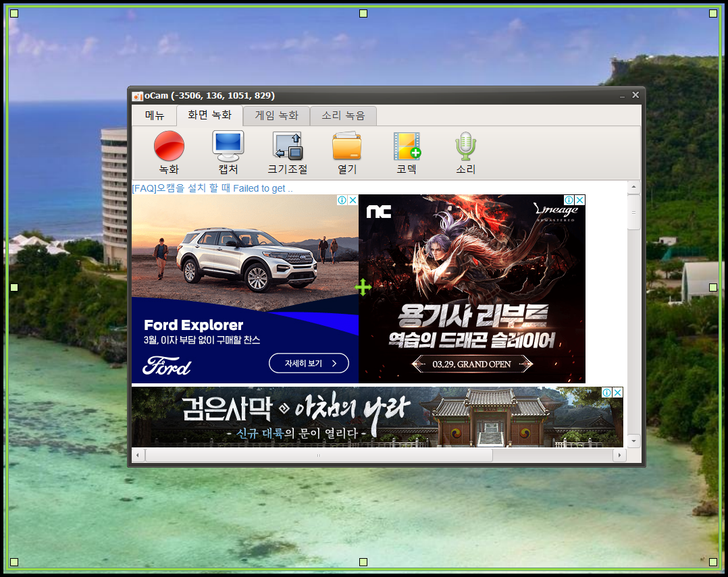Screen dimensions: 728x577
Task: Open the 메뉴 tab
Action: [155, 115]
